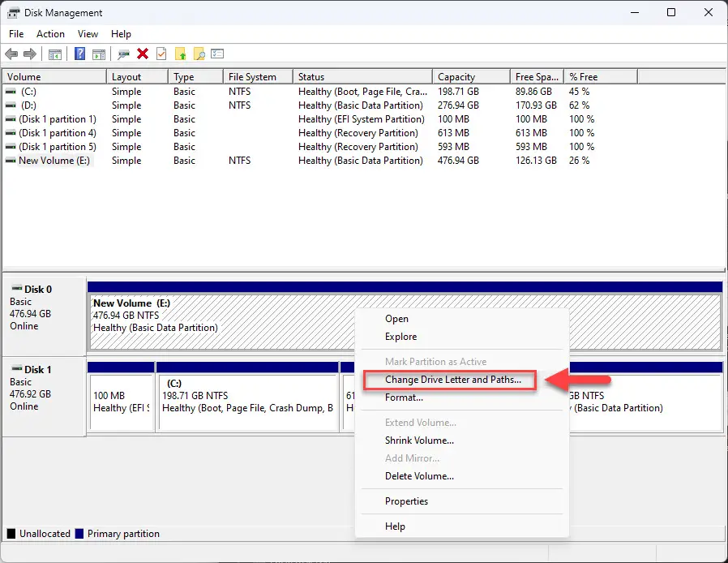The height and width of the screenshot is (563, 728).
Task: Select the (D:) volume row
Action: (320, 105)
